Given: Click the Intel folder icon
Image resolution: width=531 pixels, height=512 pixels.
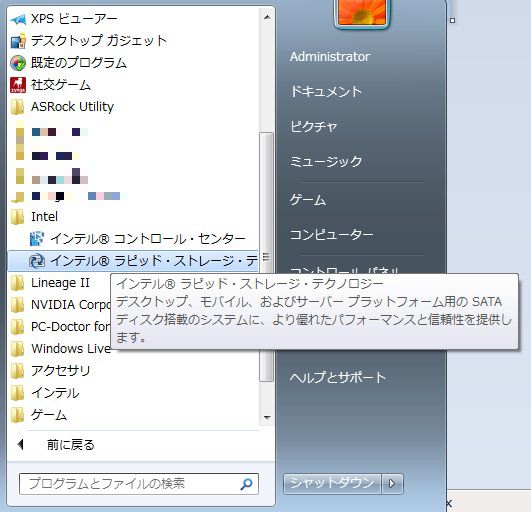Looking at the screenshot, I should click(18, 217).
